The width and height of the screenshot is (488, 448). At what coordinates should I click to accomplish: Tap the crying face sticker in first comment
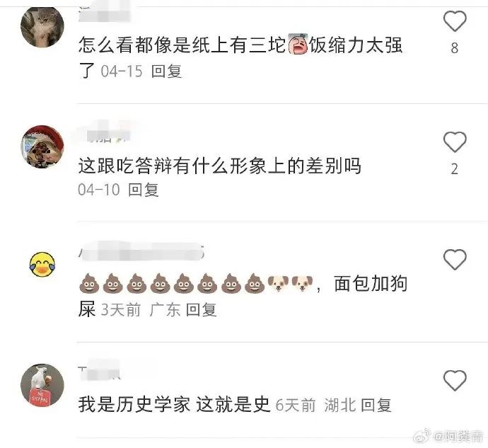tap(298, 43)
